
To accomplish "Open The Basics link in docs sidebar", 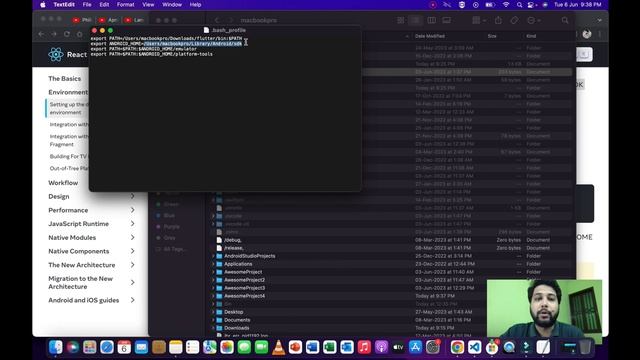I will click(64, 78).
